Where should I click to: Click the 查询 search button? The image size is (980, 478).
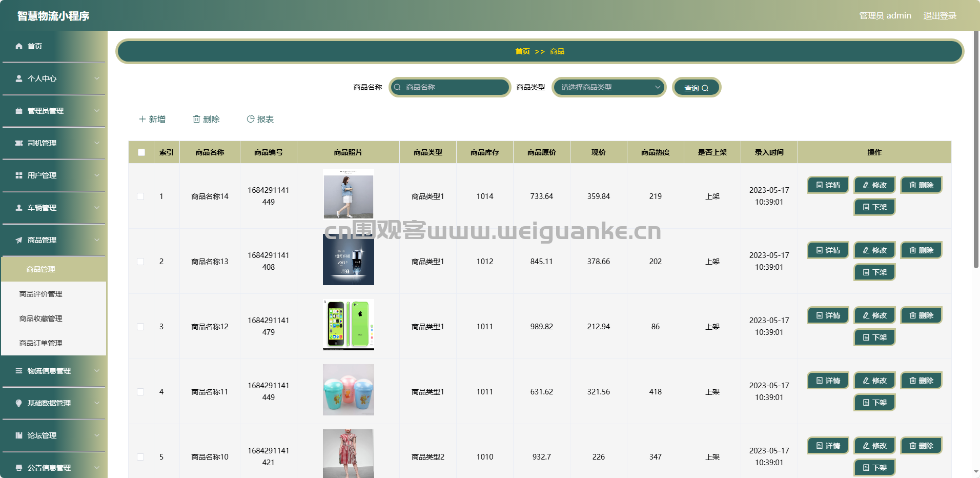click(697, 88)
